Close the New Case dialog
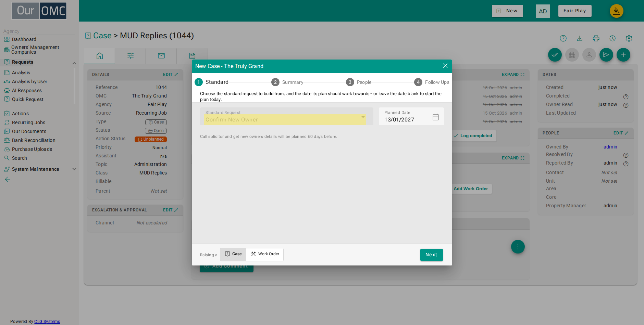 tap(445, 66)
